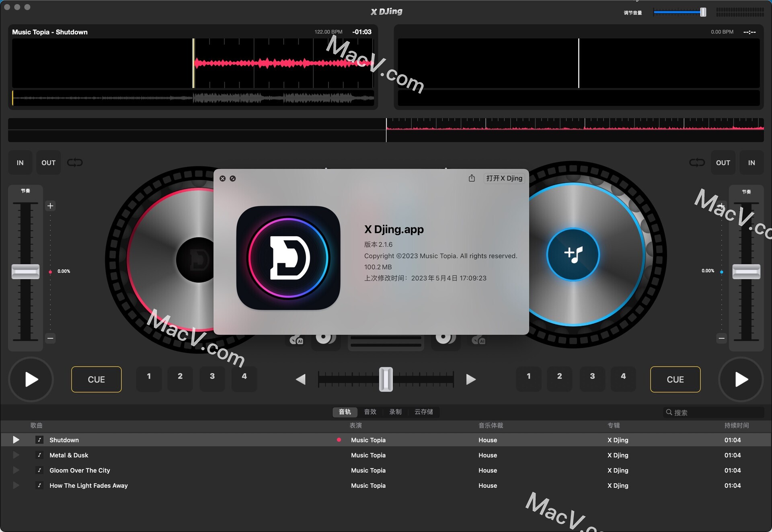Select the Gloom Over The City track title
The image size is (772, 532).
80,470
